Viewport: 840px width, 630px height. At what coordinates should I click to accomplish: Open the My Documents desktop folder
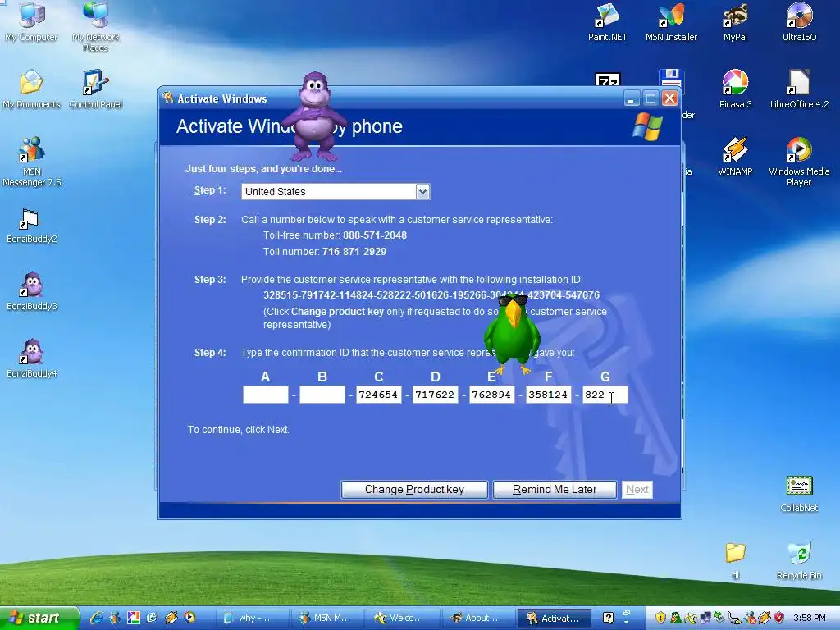pyautogui.click(x=32, y=89)
